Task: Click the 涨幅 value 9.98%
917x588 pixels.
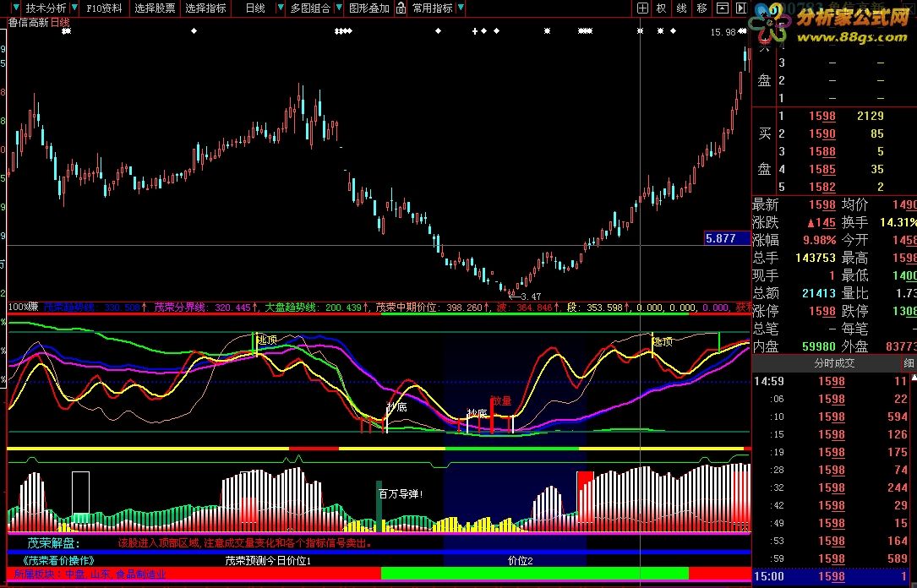Action: pyautogui.click(x=819, y=240)
